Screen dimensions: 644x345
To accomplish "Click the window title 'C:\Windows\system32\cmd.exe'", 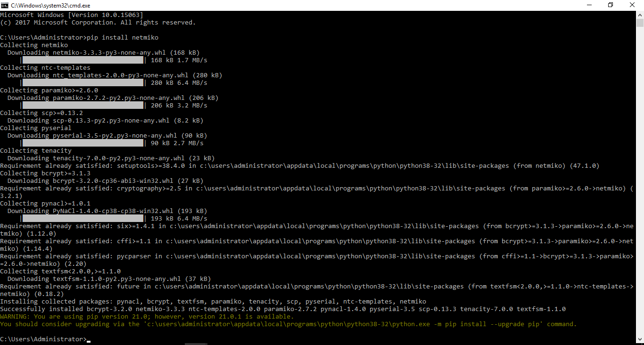I will [x=50, y=5].
